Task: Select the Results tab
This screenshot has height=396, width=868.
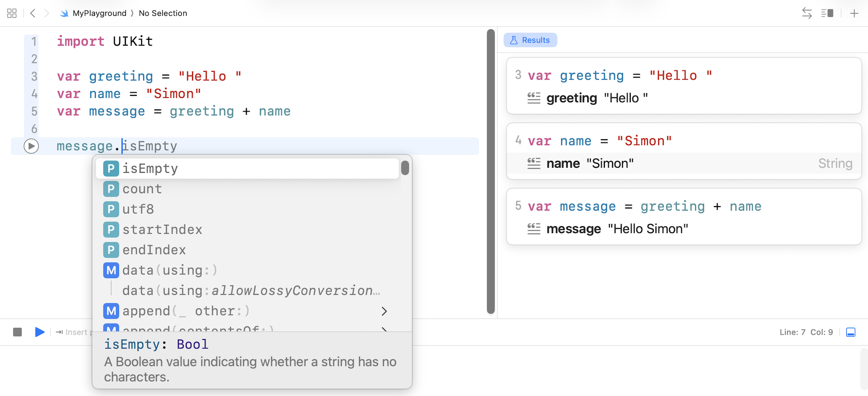Action: click(x=530, y=40)
